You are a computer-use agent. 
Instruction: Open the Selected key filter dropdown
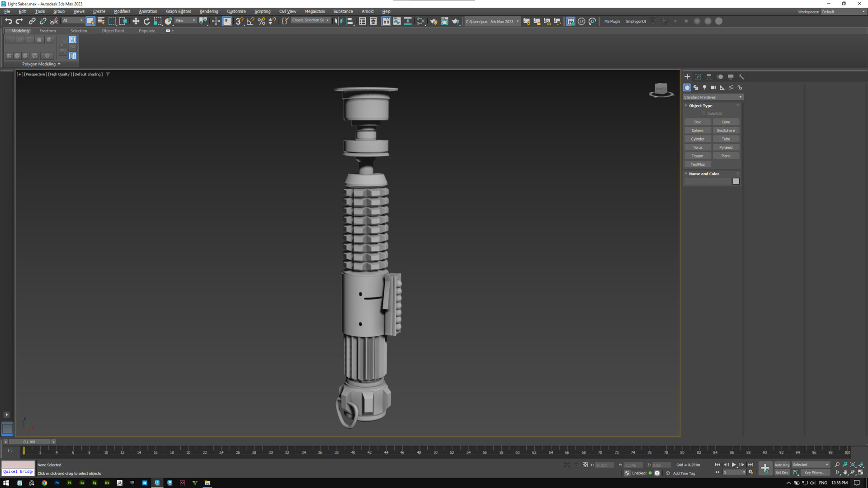point(826,465)
